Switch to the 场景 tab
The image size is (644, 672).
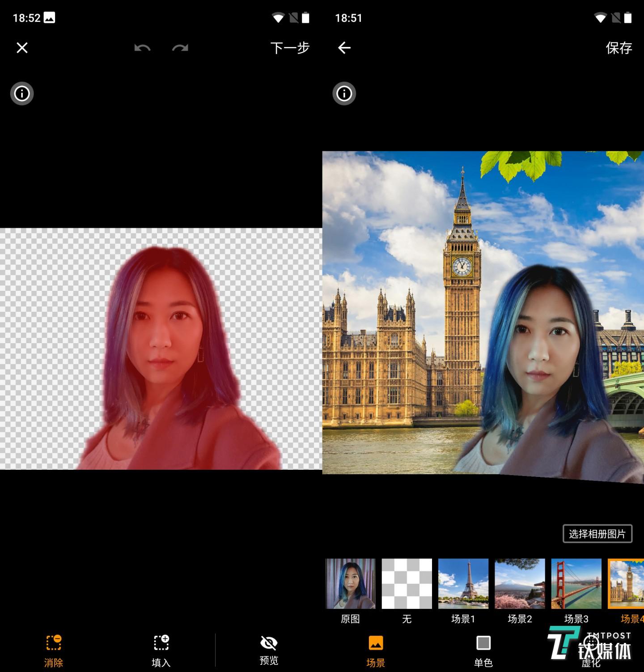coord(376,650)
